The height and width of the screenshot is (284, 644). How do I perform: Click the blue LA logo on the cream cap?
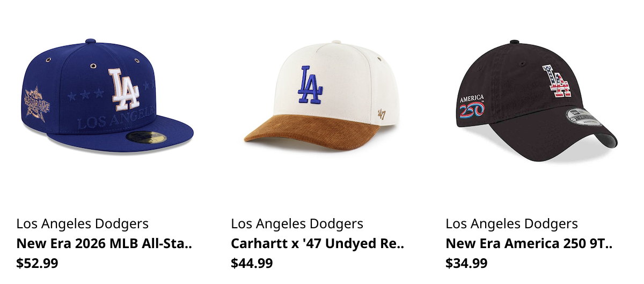[x=311, y=84]
